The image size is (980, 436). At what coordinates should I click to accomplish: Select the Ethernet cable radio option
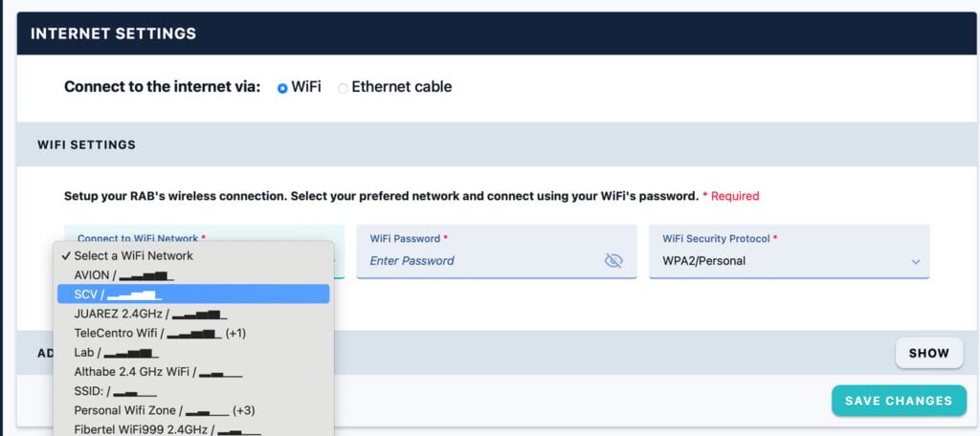[343, 87]
